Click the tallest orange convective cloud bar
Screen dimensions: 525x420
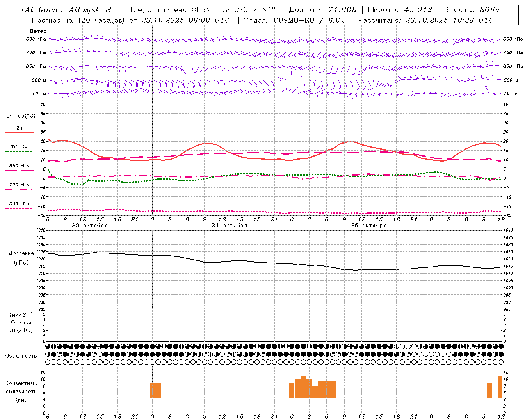pyautogui.click(x=304, y=387)
